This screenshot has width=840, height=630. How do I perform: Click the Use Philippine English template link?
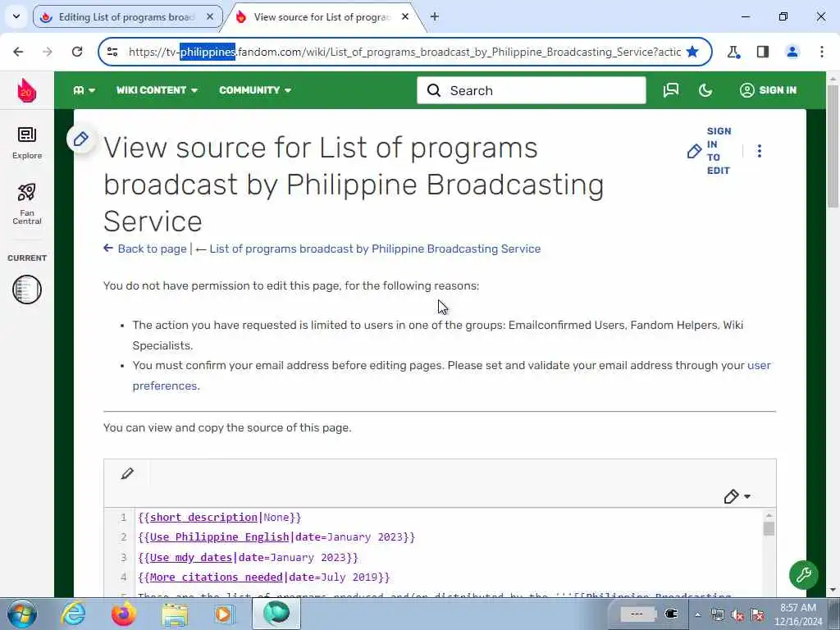[219, 536]
